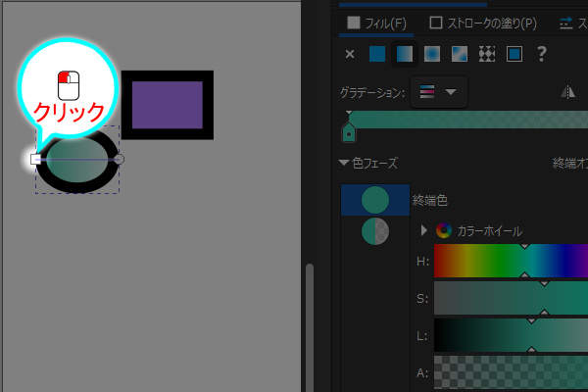
Task: Click the canvas vertical scrollbar
Action: coord(310,326)
